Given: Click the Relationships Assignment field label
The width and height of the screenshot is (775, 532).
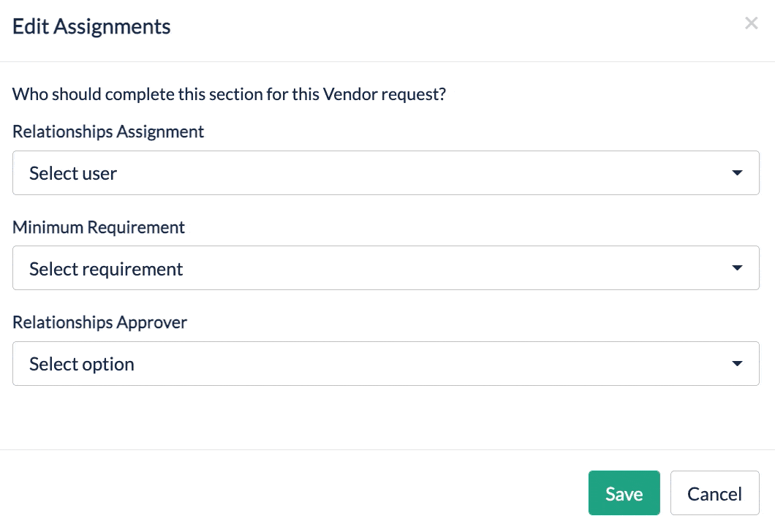Looking at the screenshot, I should pos(108,132).
